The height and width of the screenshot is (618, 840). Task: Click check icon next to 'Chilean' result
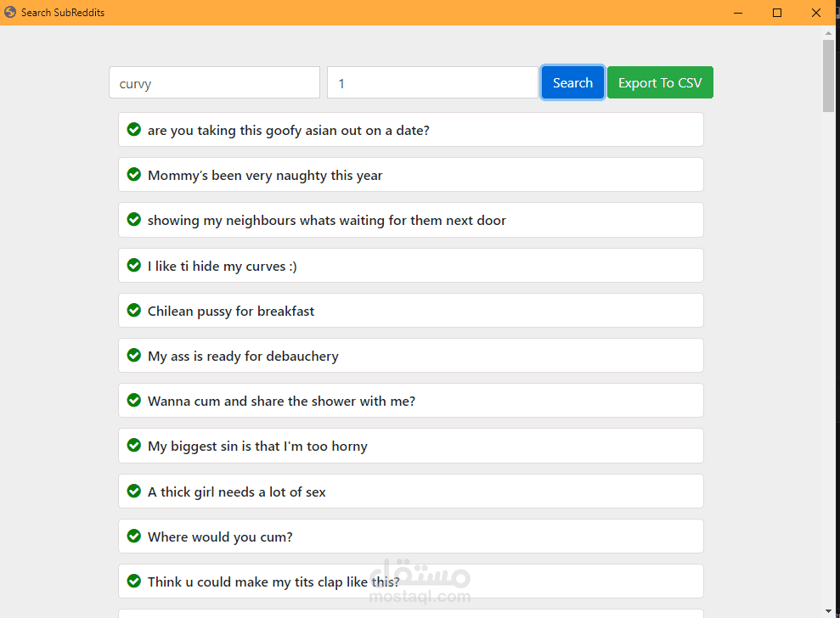tap(134, 310)
